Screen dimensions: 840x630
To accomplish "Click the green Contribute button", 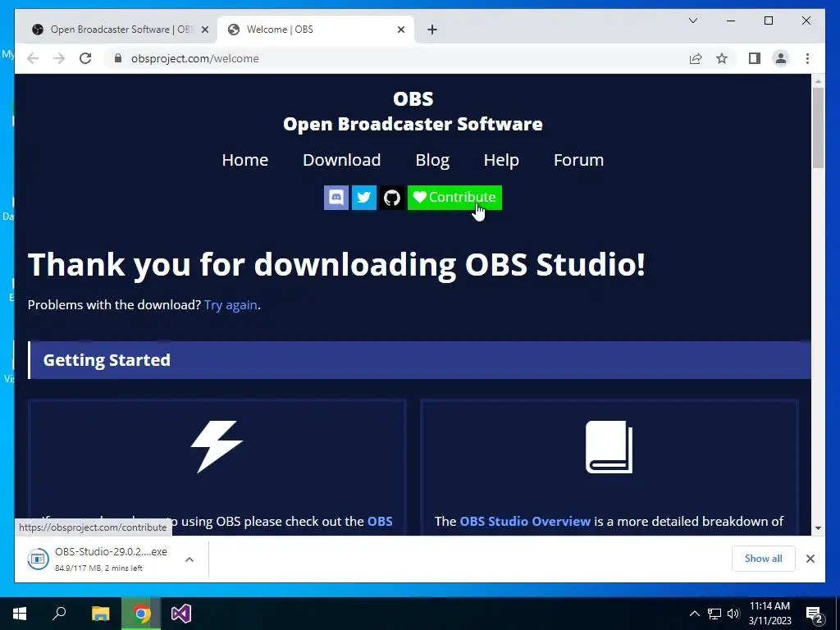I will (x=454, y=198).
